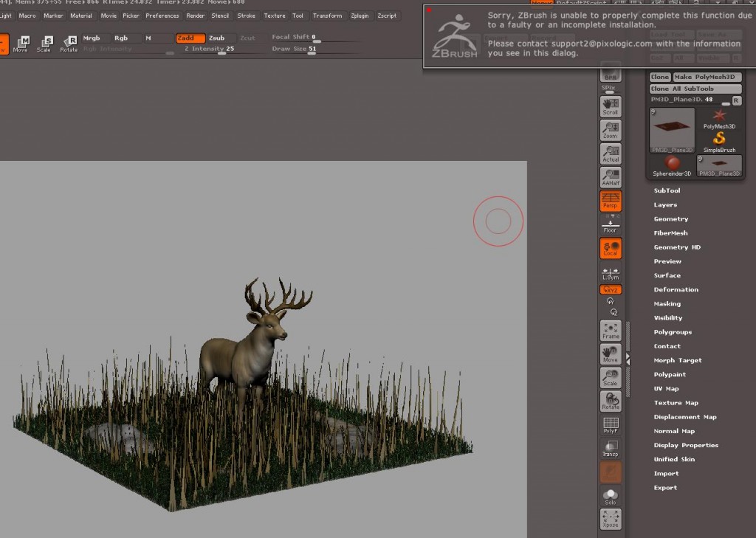756x538 pixels.
Task: Select the Rotate icon in top shelf
Action: pos(69,44)
